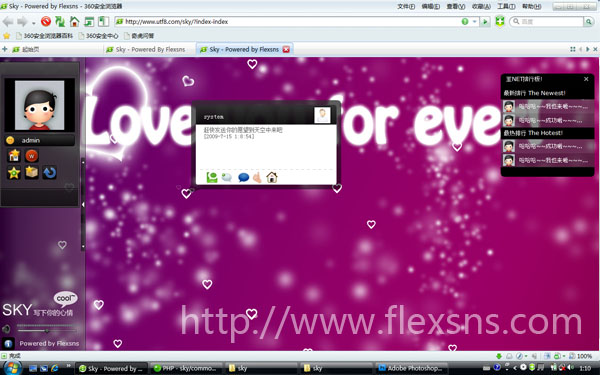Click the admin avatar picture

39,105
